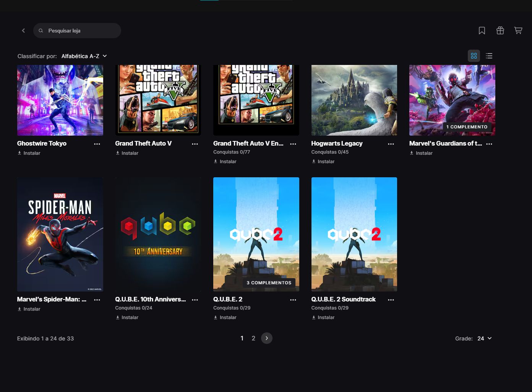The image size is (532, 392).
Task: Open the gift redemption icon
Action: [500, 31]
